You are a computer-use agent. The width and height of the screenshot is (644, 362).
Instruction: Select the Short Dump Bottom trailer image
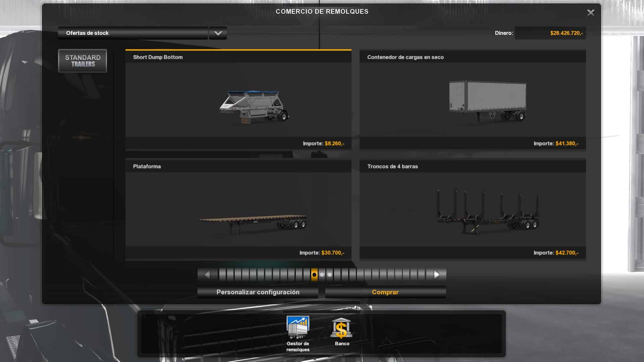(254, 106)
